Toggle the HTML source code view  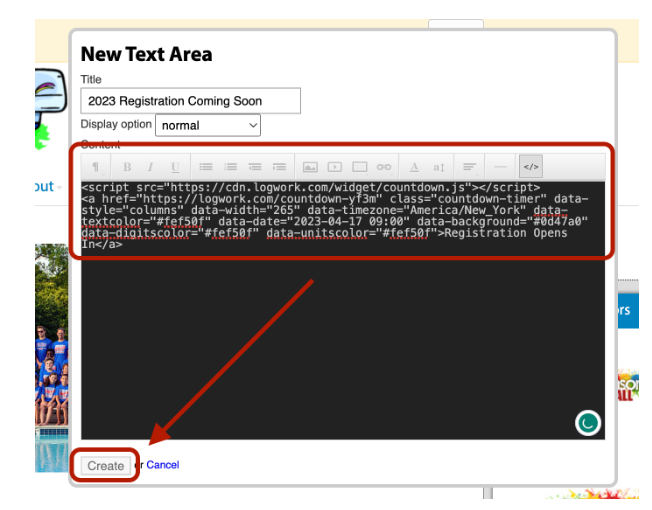point(531,167)
